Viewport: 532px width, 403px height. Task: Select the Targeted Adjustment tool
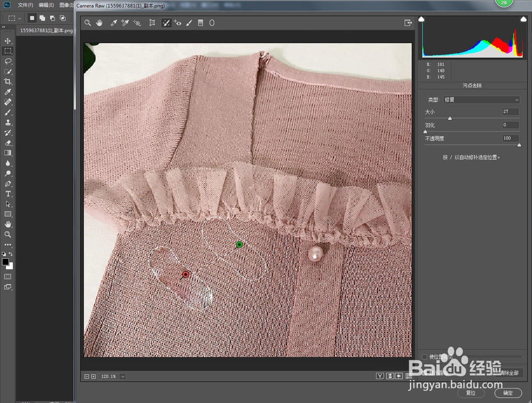137,23
